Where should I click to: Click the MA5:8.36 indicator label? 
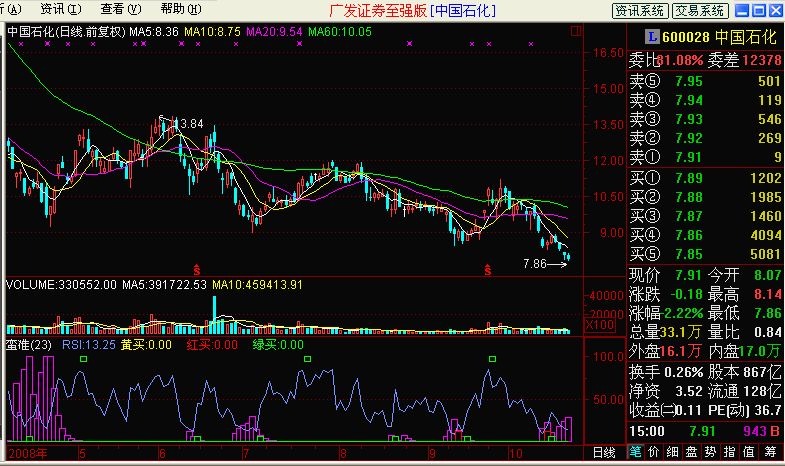(154, 32)
